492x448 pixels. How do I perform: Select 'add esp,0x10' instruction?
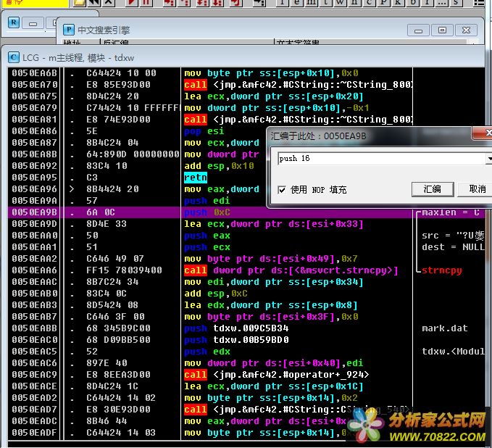pos(219,166)
